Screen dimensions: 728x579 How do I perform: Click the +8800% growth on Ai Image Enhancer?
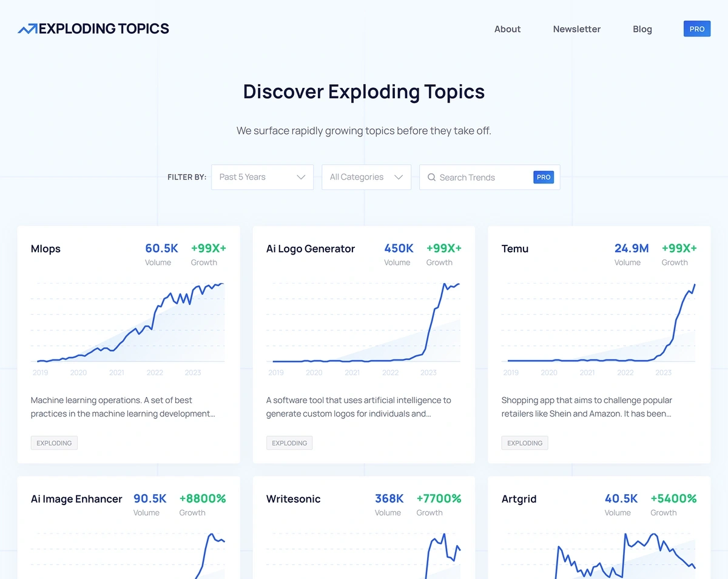203,498
